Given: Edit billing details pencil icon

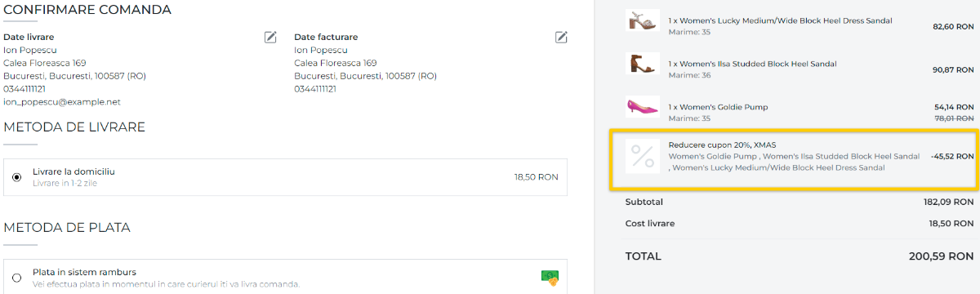Looking at the screenshot, I should pyautogui.click(x=561, y=37).
